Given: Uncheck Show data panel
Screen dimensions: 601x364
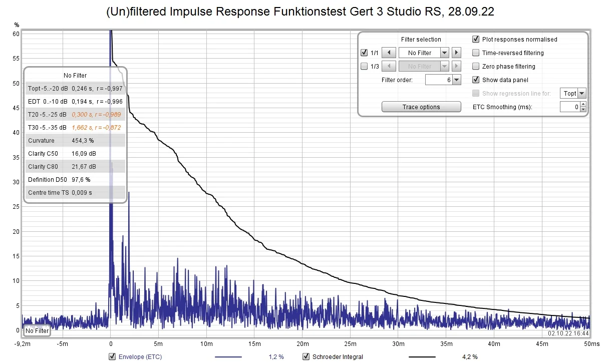Looking at the screenshot, I should coord(476,80).
